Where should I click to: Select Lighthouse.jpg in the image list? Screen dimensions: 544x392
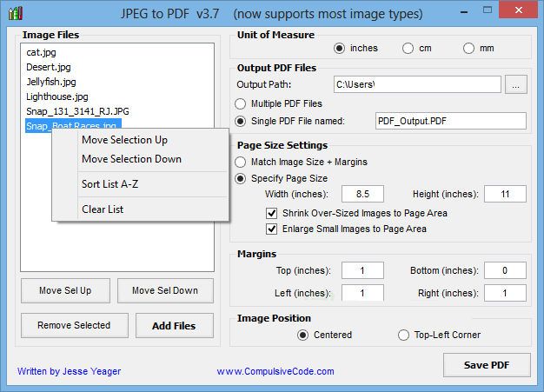pyautogui.click(x=57, y=96)
